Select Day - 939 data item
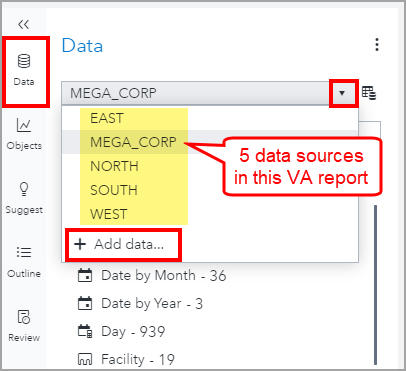 pyautogui.click(x=133, y=332)
